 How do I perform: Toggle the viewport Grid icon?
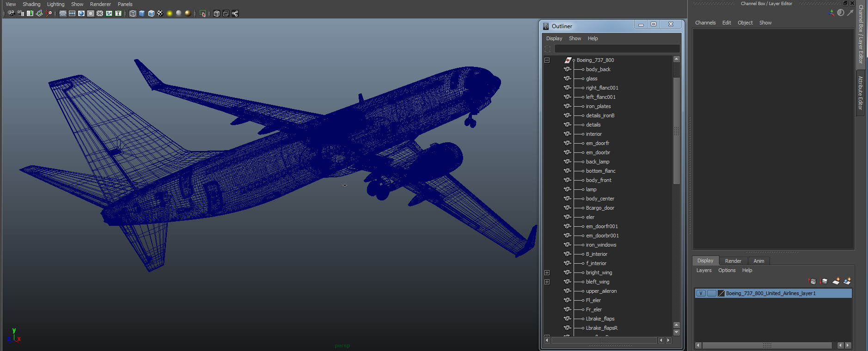63,13
